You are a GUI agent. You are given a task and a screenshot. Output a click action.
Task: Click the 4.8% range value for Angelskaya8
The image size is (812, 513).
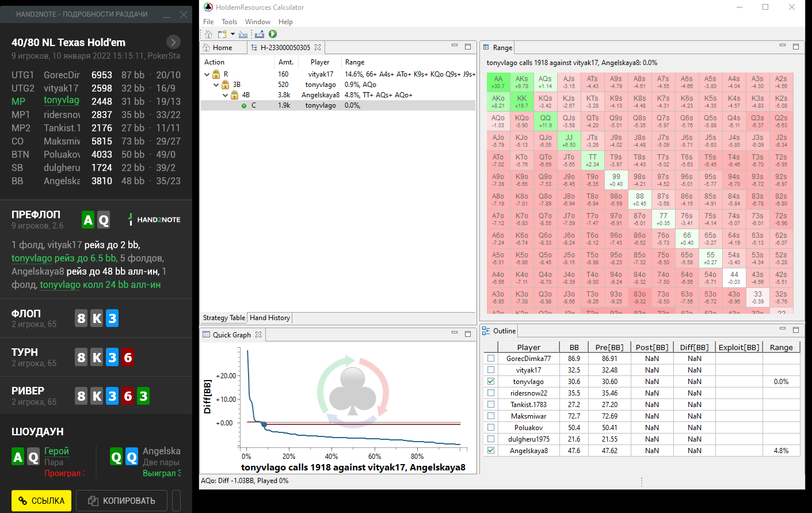click(x=781, y=451)
